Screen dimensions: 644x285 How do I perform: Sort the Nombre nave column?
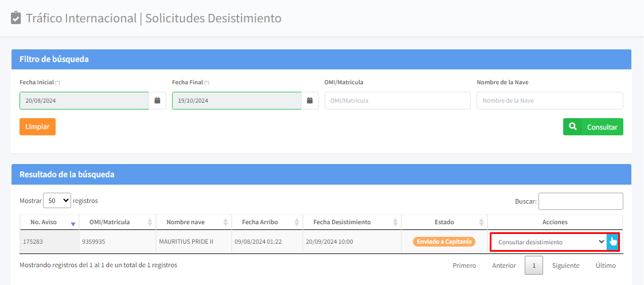226,222
